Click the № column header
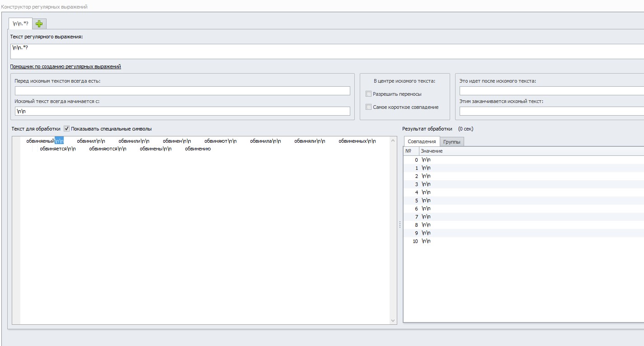This screenshot has width=644, height=346. [411, 151]
